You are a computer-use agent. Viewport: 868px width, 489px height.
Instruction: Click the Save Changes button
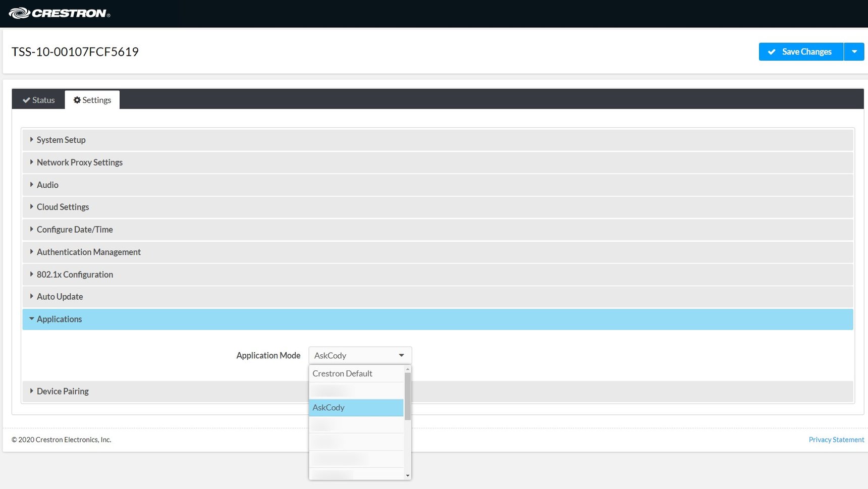pyautogui.click(x=801, y=51)
